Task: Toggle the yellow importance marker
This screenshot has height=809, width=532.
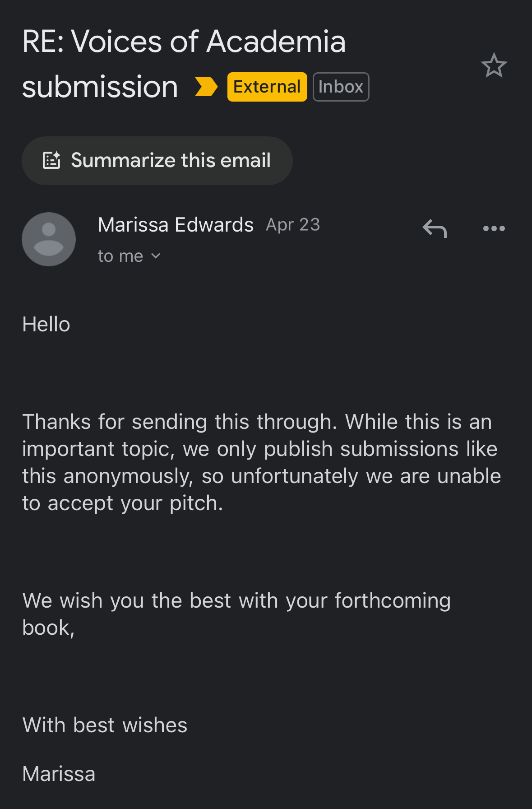Action: 206,87
